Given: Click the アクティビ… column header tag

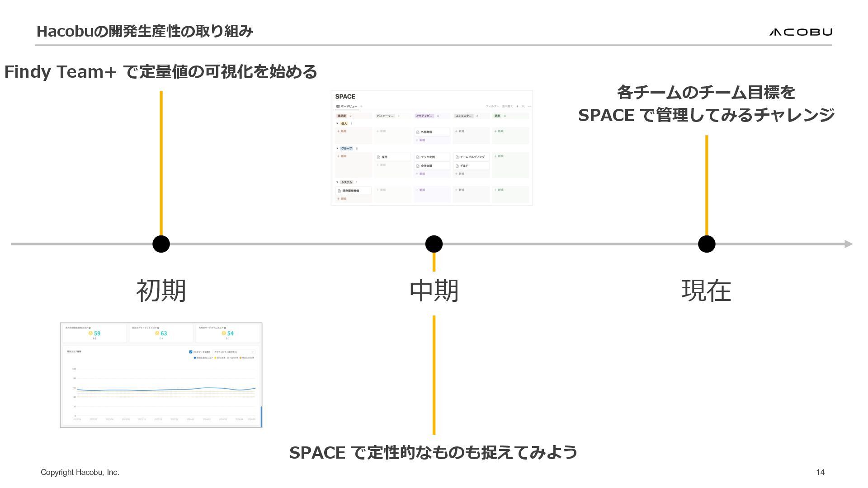Looking at the screenshot, I should click(425, 116).
